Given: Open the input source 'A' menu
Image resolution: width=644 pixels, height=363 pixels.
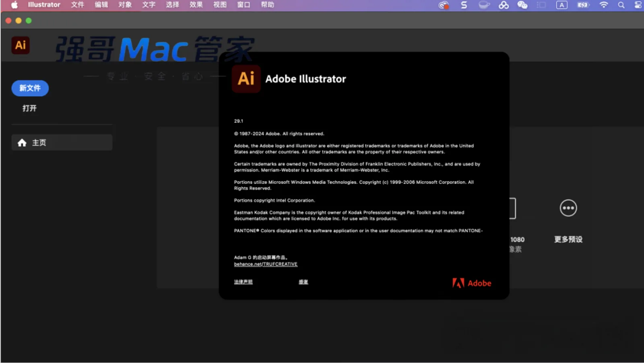Looking at the screenshot, I should [x=561, y=5].
